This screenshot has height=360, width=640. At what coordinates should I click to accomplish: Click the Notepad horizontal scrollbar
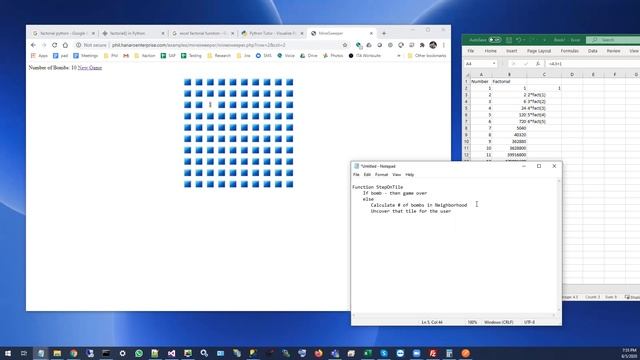tap(454, 316)
